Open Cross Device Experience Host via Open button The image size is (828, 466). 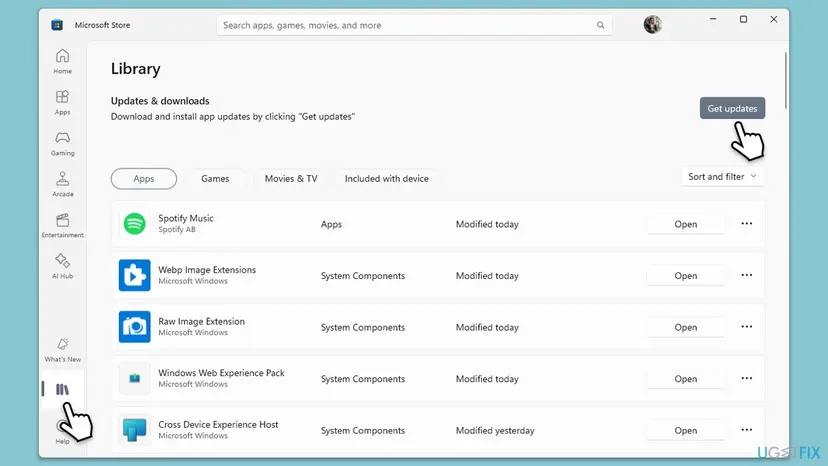tap(685, 431)
